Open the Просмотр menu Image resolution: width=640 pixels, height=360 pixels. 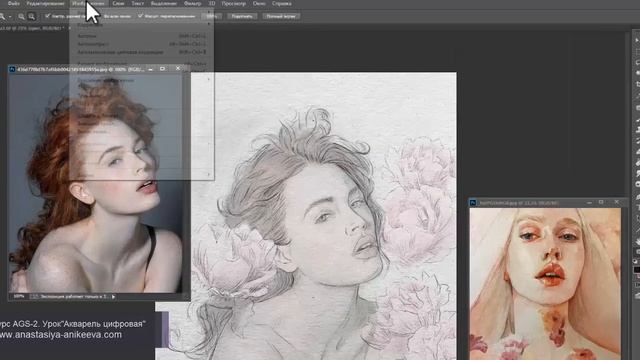(233, 3)
